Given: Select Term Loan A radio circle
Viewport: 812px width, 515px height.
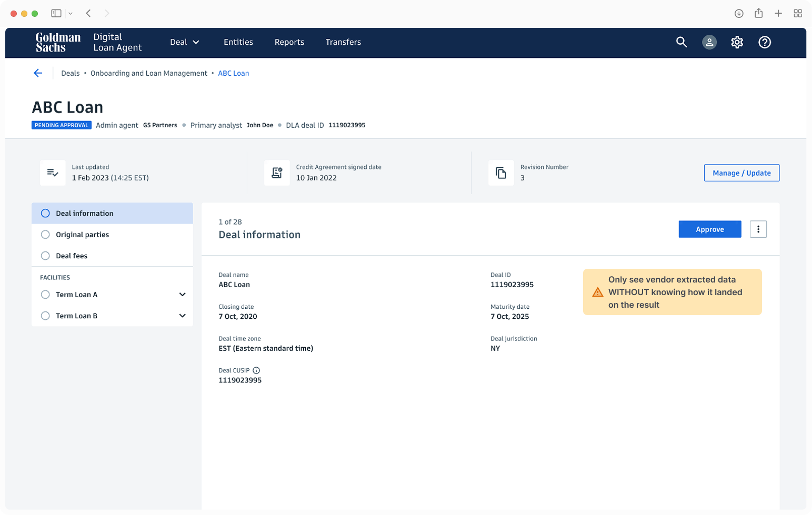Looking at the screenshot, I should (45, 295).
